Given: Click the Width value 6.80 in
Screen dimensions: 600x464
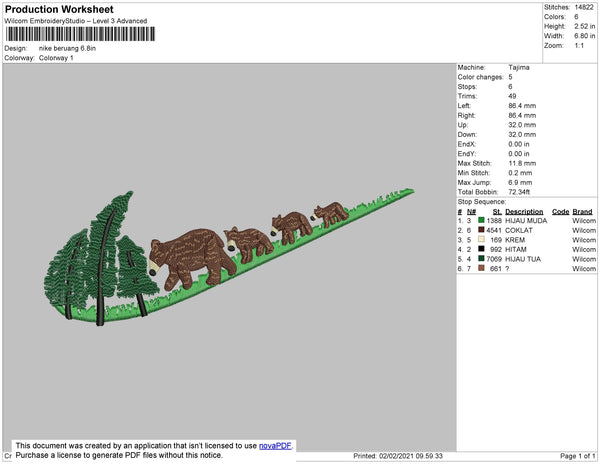Looking at the screenshot, I should click(x=585, y=36).
